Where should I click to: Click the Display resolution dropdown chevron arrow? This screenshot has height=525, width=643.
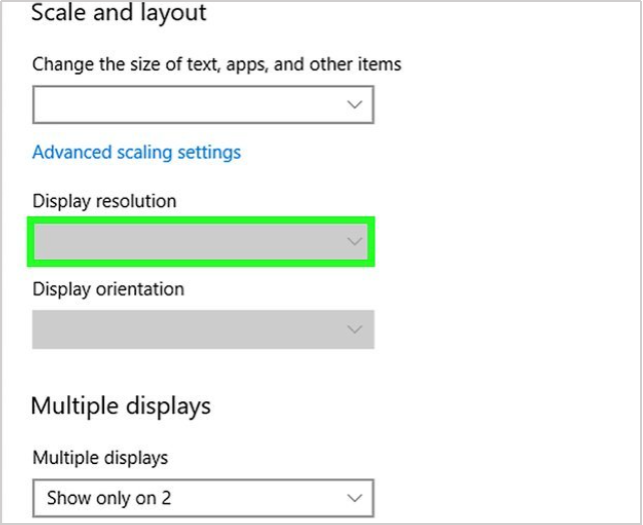(x=353, y=241)
